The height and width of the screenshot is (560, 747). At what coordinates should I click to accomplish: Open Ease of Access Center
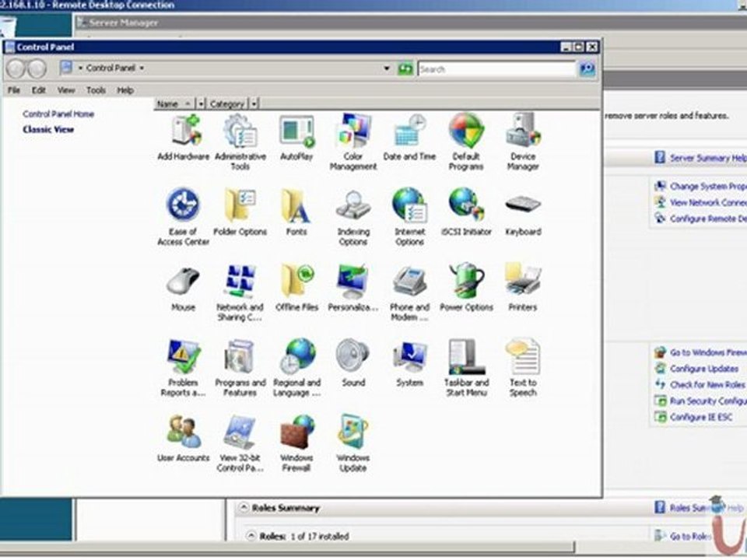pyautogui.click(x=184, y=217)
